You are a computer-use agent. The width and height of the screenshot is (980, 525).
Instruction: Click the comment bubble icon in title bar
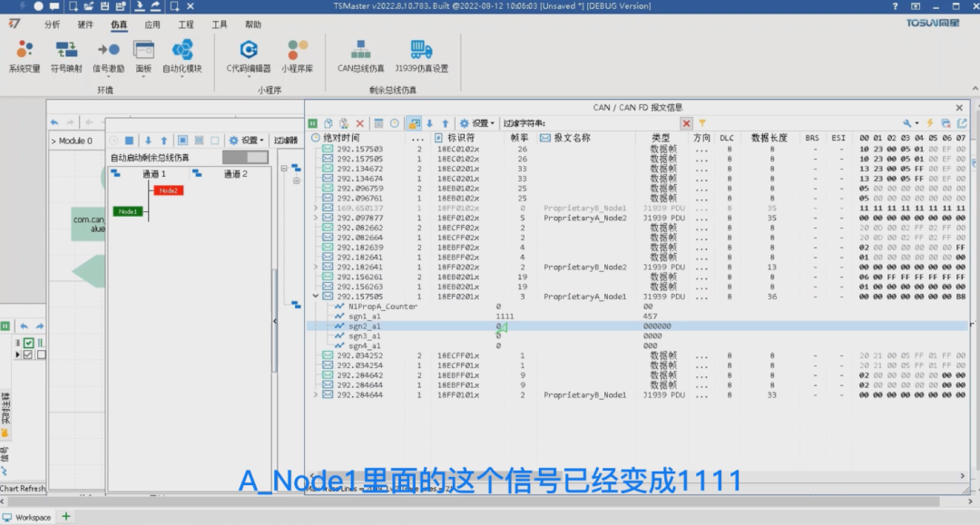tap(54, 5)
